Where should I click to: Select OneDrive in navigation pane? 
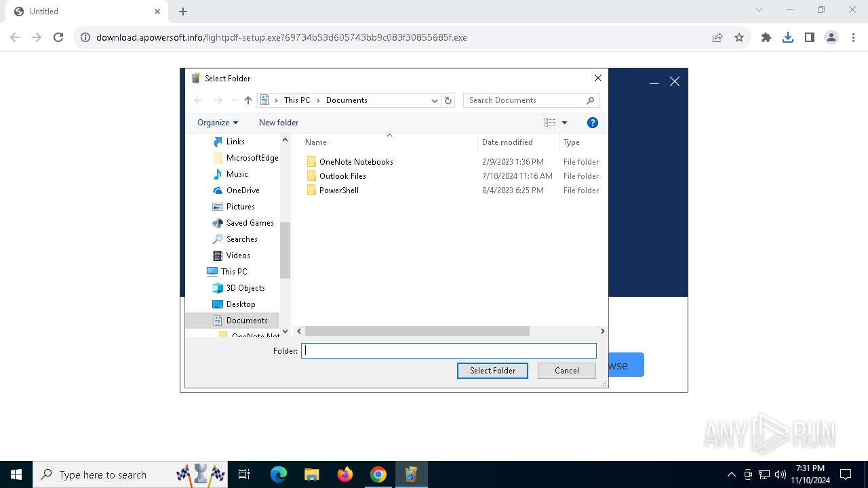click(243, 190)
